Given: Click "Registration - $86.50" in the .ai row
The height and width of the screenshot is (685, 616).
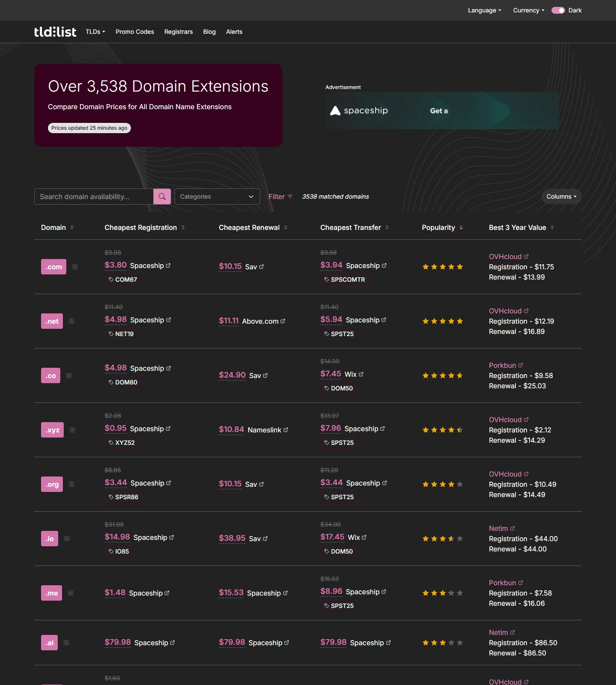Looking at the screenshot, I should (523, 643).
